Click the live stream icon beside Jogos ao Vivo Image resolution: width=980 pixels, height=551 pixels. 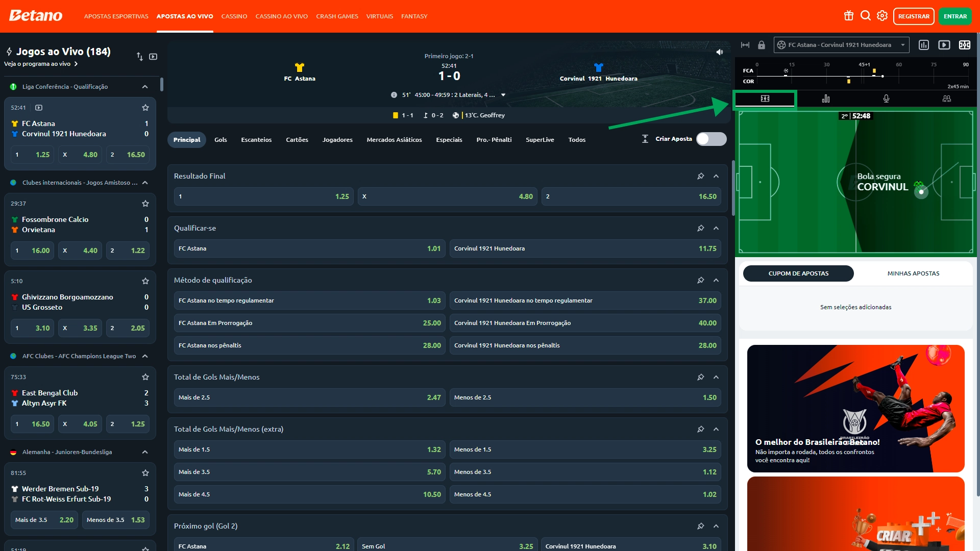153,56
